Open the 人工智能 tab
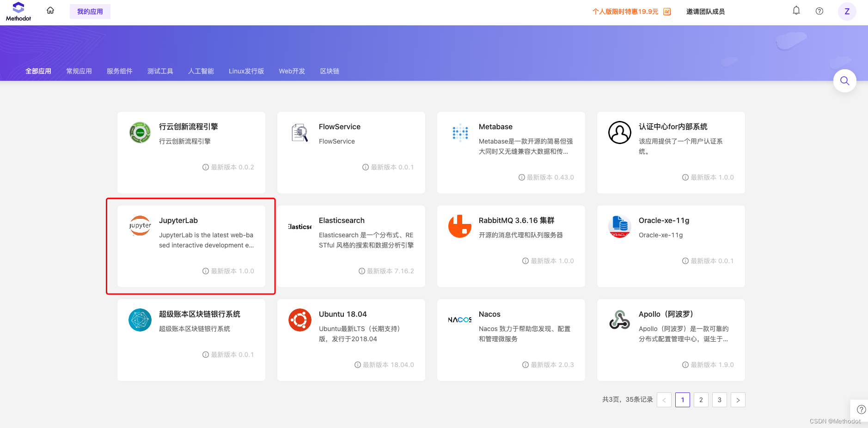 click(201, 71)
